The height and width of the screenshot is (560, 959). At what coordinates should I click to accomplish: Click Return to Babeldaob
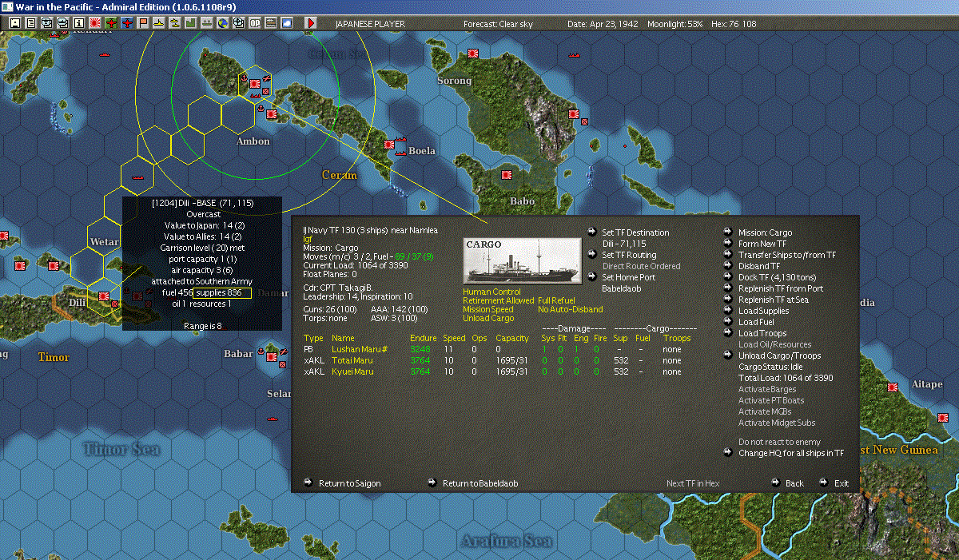(480, 483)
